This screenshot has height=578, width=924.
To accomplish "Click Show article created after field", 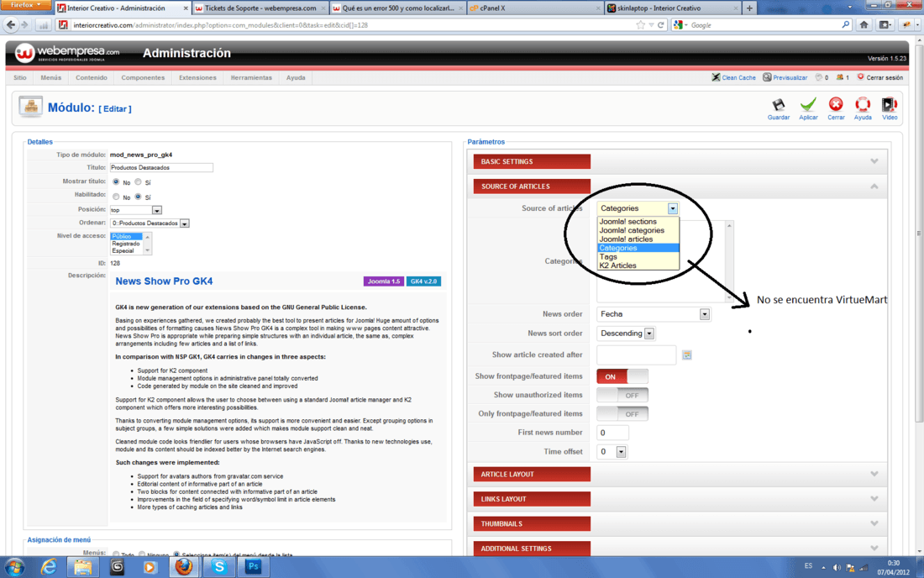I will pyautogui.click(x=636, y=355).
